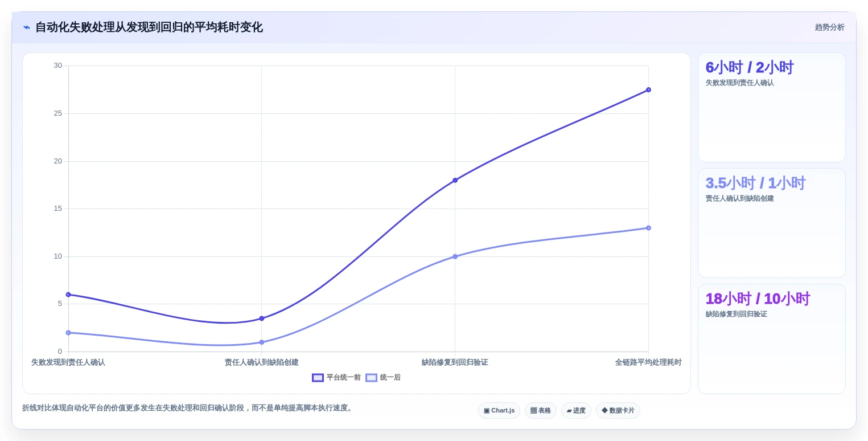Click the 进度 tag
This screenshot has height=441, width=868.
pyautogui.click(x=576, y=410)
